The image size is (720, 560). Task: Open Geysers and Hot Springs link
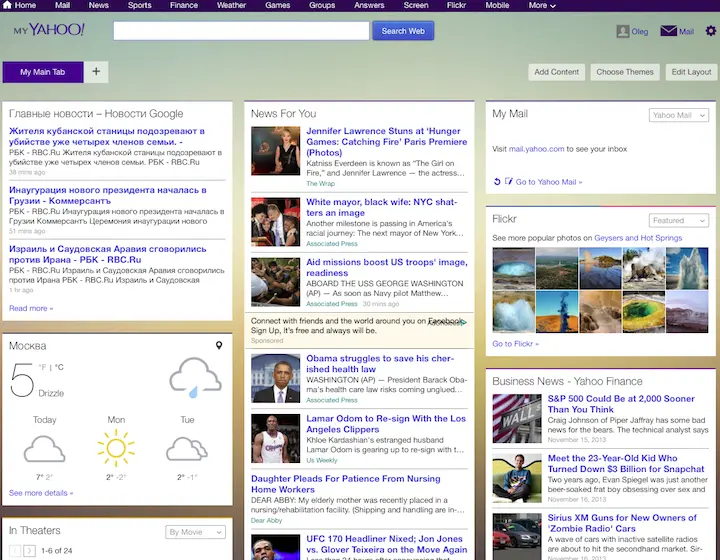[638, 238]
